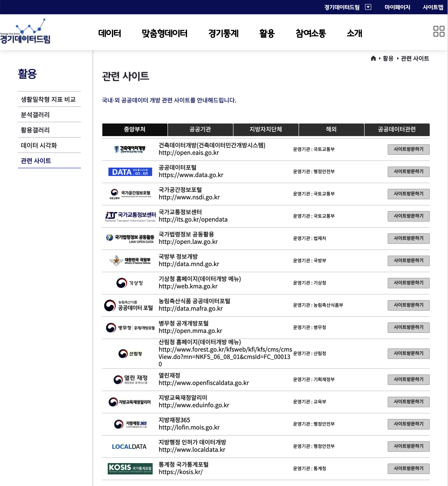Click the 대한민국 국방부 logo

pos(130,261)
